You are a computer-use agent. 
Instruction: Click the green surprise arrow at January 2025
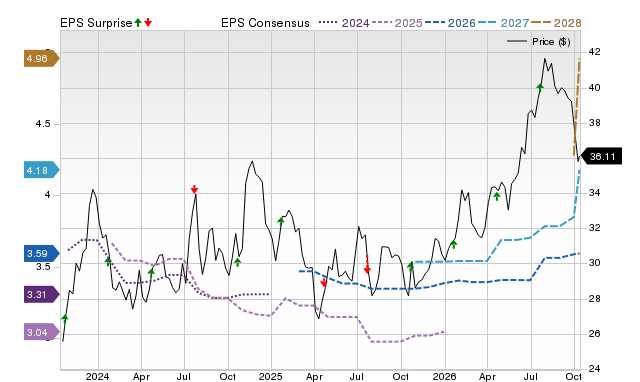click(281, 221)
